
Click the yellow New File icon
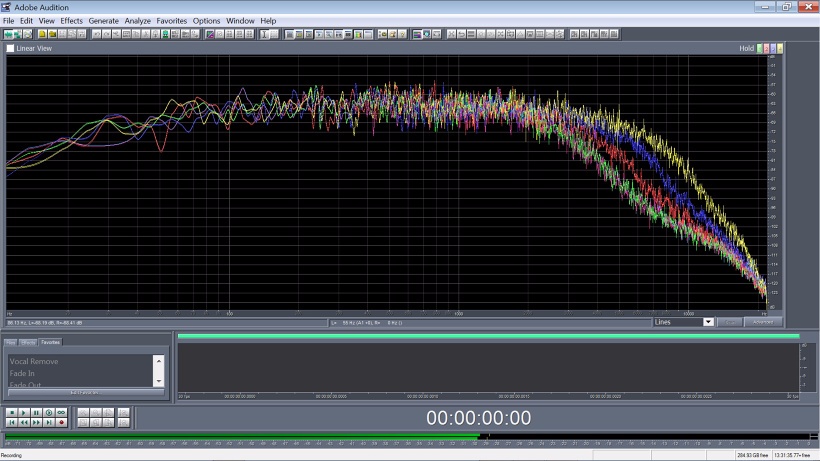(x=42, y=34)
